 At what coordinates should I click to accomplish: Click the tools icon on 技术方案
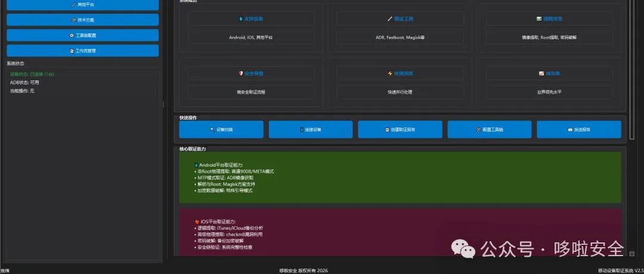tap(74, 20)
